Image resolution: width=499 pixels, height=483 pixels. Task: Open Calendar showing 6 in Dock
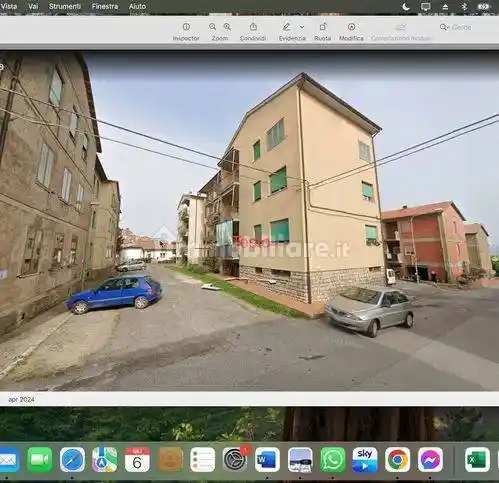[137, 460]
